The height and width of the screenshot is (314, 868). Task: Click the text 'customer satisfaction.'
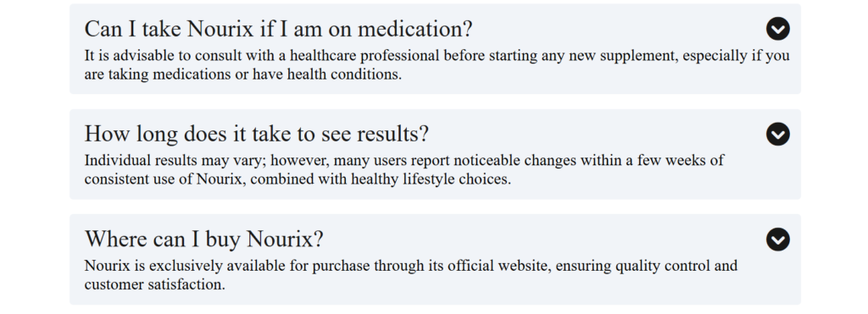pyautogui.click(x=155, y=284)
